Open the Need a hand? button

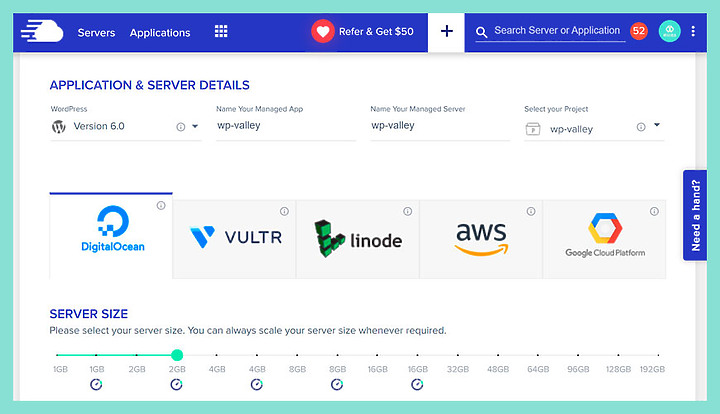coord(695,215)
